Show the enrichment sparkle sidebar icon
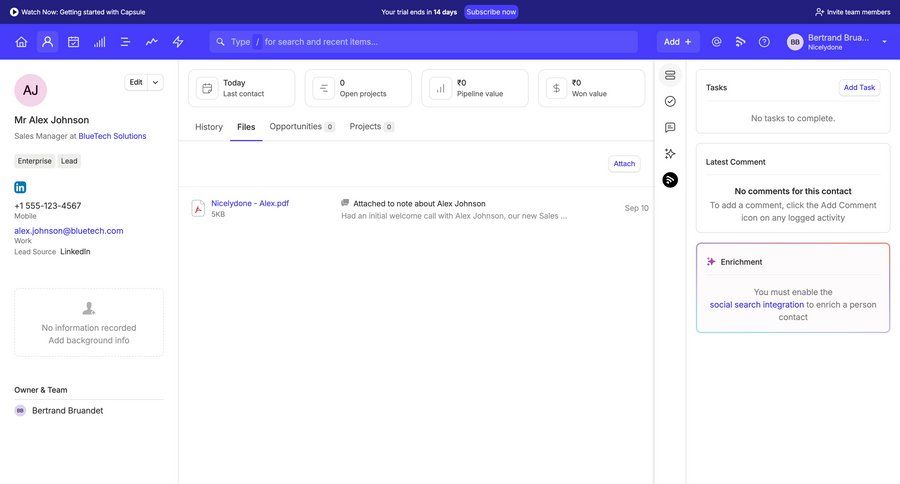 coord(670,154)
